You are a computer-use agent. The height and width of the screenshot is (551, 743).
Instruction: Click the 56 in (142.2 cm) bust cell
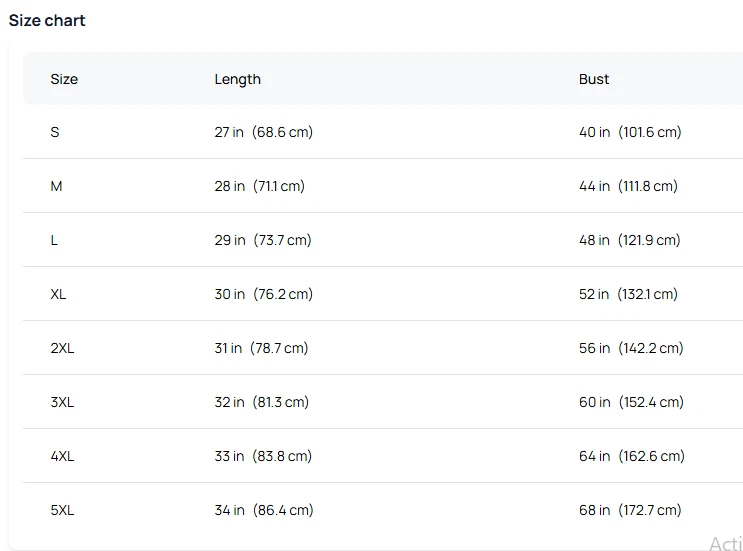coord(631,348)
